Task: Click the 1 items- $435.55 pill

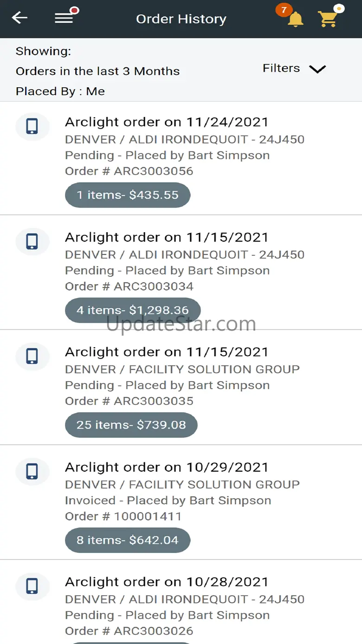Action: tap(128, 195)
